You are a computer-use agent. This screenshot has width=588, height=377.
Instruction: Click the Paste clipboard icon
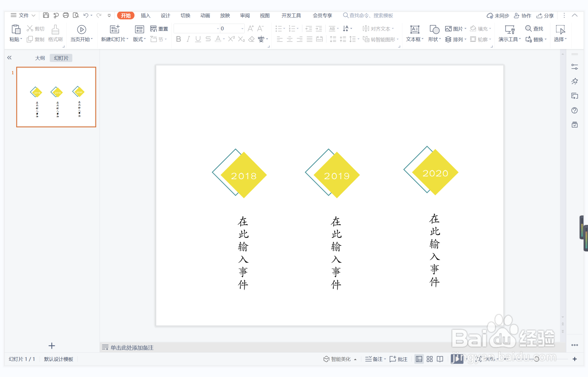point(16,29)
